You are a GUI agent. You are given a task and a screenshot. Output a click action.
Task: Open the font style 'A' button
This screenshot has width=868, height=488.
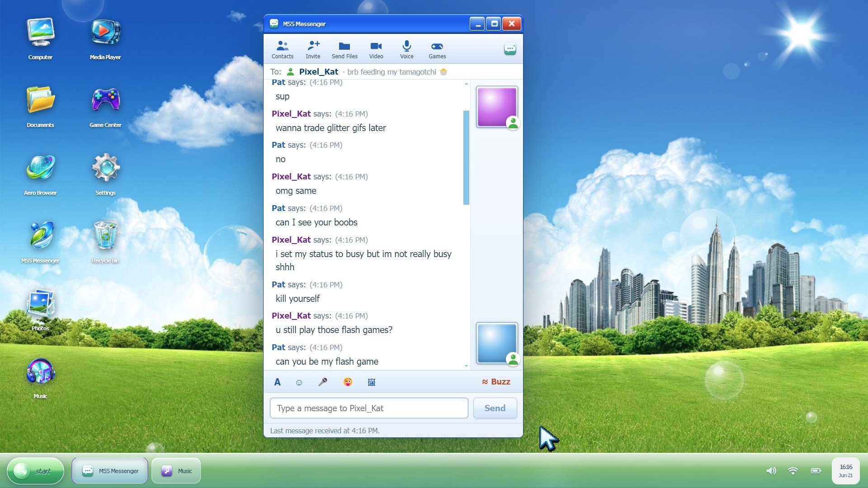point(278,382)
